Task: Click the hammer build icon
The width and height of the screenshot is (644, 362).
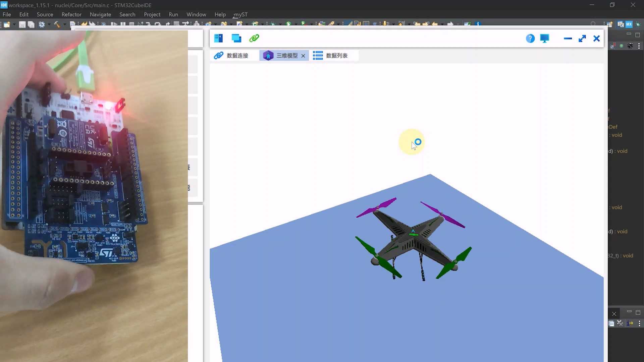Action: click(x=57, y=24)
